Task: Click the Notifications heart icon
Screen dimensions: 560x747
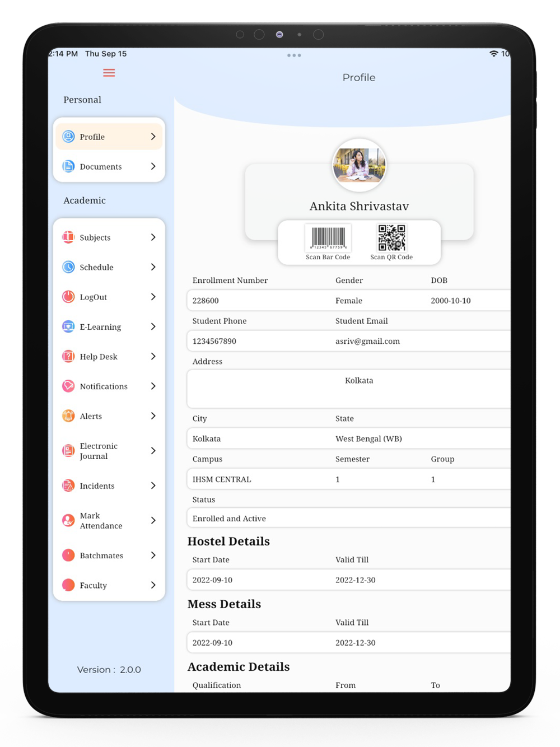Action: tap(68, 386)
